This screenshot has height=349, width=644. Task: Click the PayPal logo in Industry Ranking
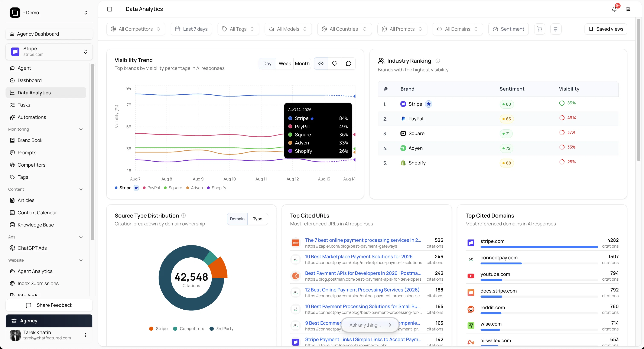[403, 119]
